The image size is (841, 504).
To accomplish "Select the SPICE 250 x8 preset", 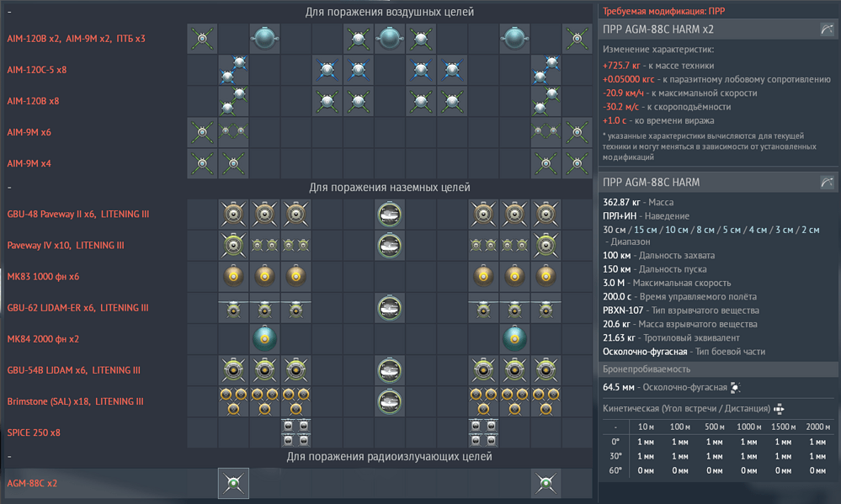I will 34,432.
